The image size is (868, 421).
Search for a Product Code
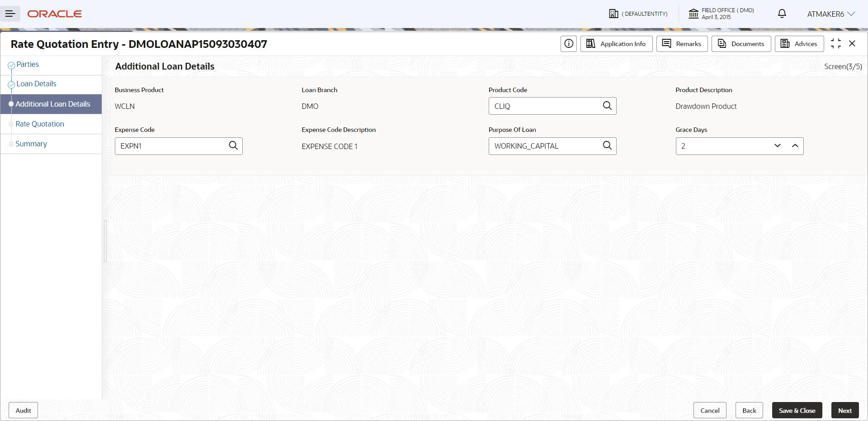click(x=607, y=106)
